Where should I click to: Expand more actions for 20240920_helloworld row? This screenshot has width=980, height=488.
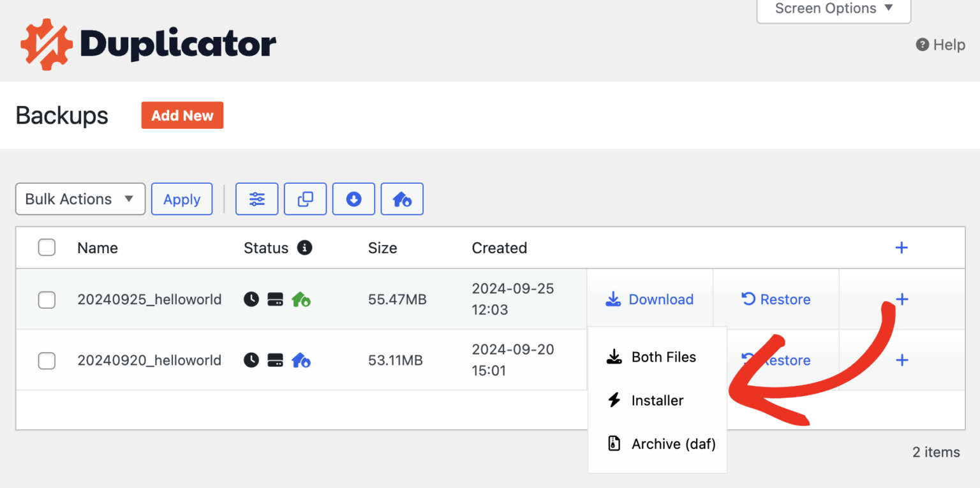click(x=902, y=360)
